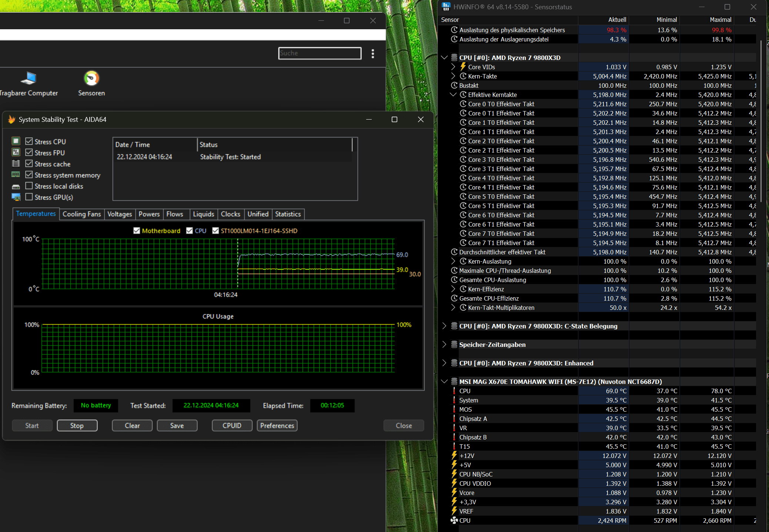The height and width of the screenshot is (532, 769).
Task: Click the three-dot menu beside Suche
Action: tap(373, 54)
